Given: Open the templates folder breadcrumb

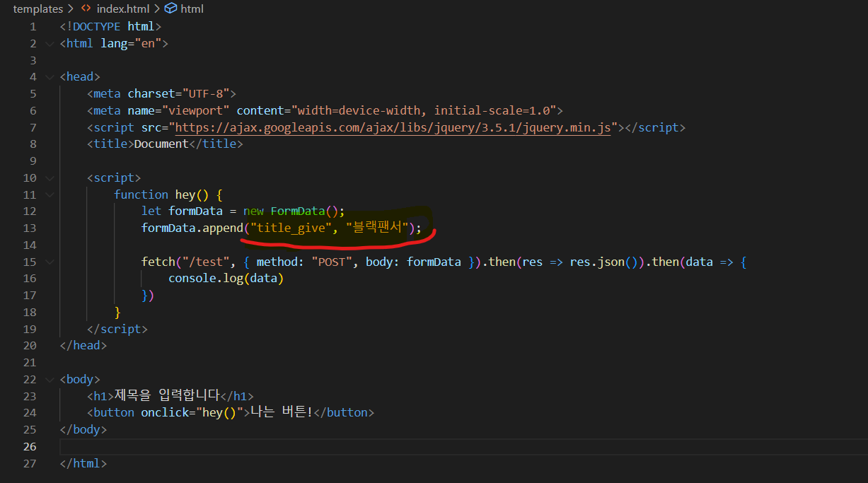Looking at the screenshot, I should tap(37, 9).
